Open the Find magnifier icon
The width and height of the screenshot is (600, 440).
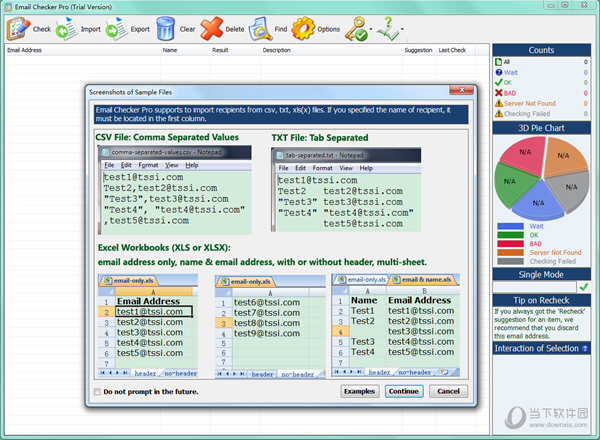click(260, 29)
